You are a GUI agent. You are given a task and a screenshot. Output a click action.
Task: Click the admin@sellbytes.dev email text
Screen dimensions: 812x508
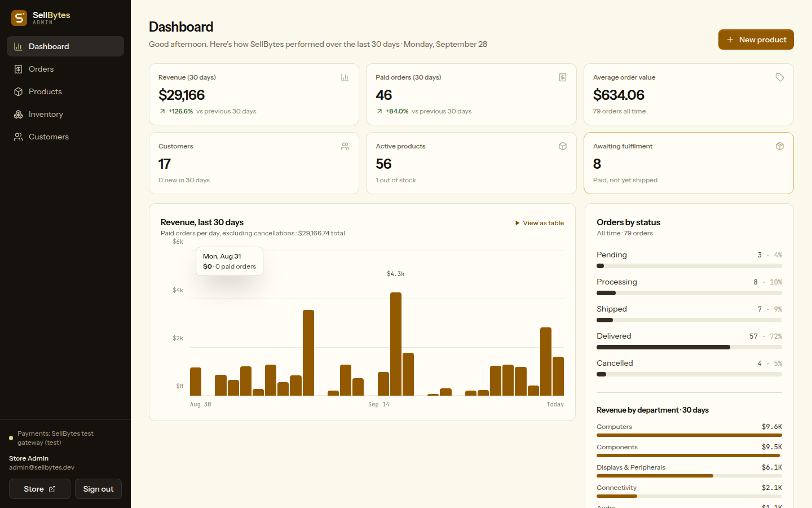42,467
